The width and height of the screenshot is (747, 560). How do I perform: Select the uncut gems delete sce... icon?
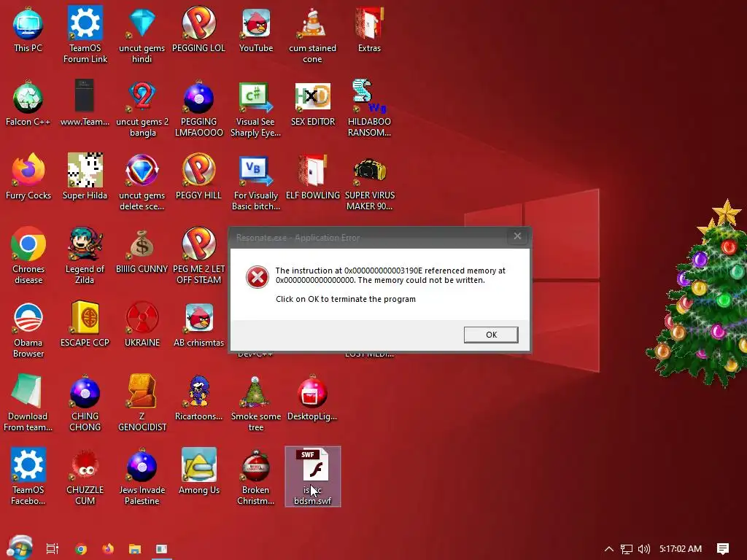[142, 182]
